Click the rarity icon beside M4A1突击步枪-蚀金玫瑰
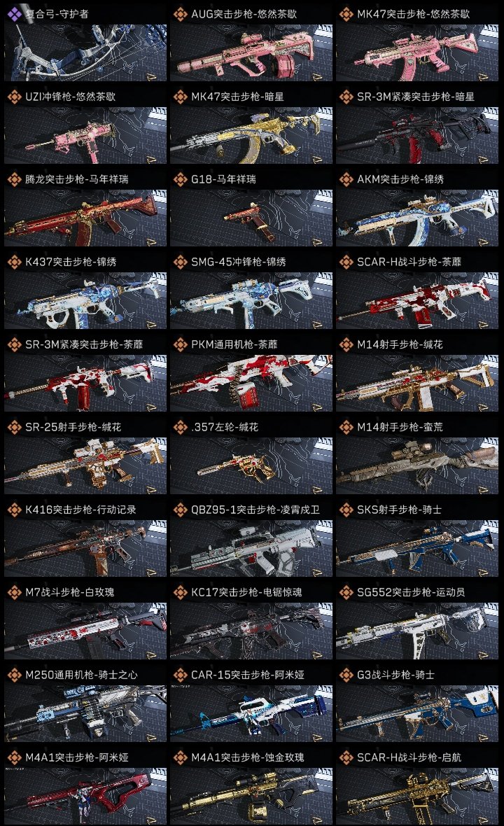The height and width of the screenshot is (826, 504). click(x=181, y=757)
